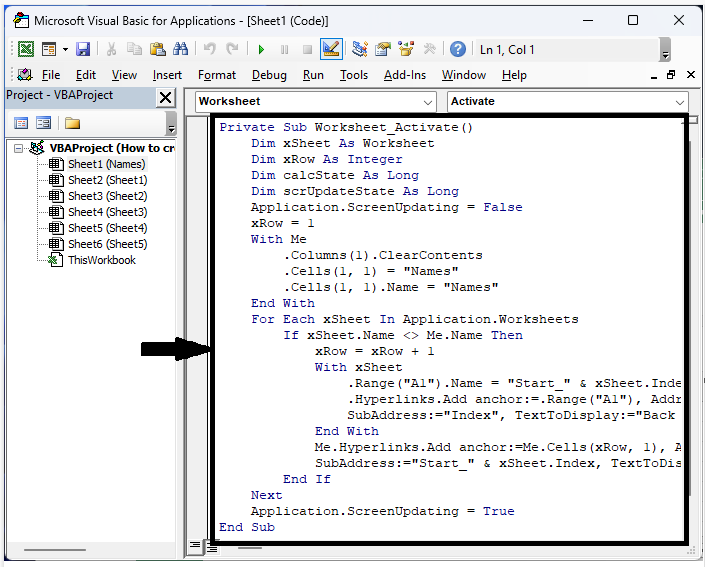
Task: Click the View Object icon in Project pane
Action: pyautogui.click(x=44, y=123)
